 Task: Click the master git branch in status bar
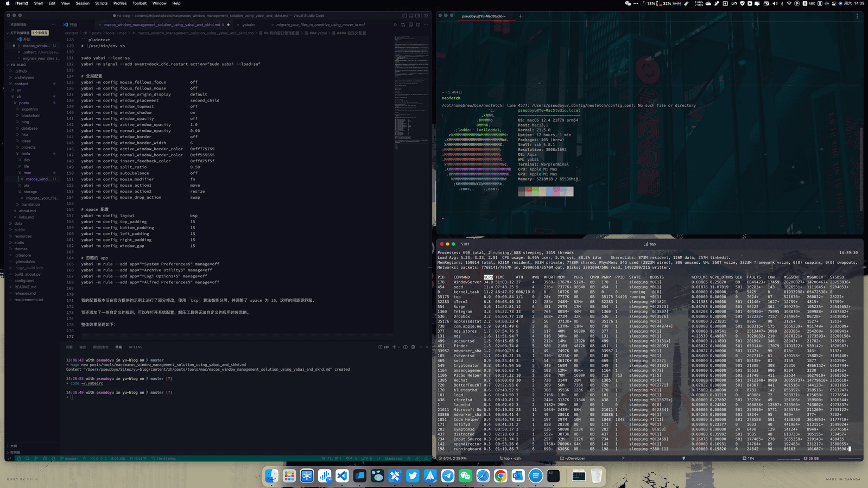(x=69, y=459)
